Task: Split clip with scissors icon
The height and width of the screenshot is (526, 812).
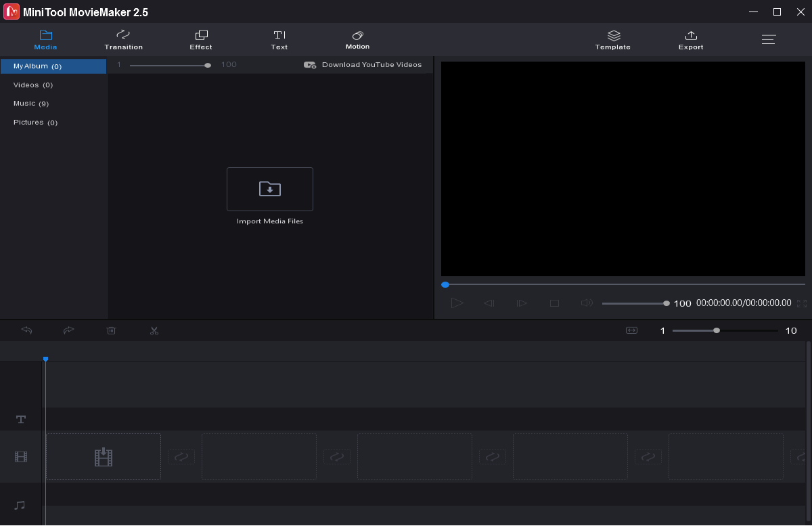Action: coord(154,330)
